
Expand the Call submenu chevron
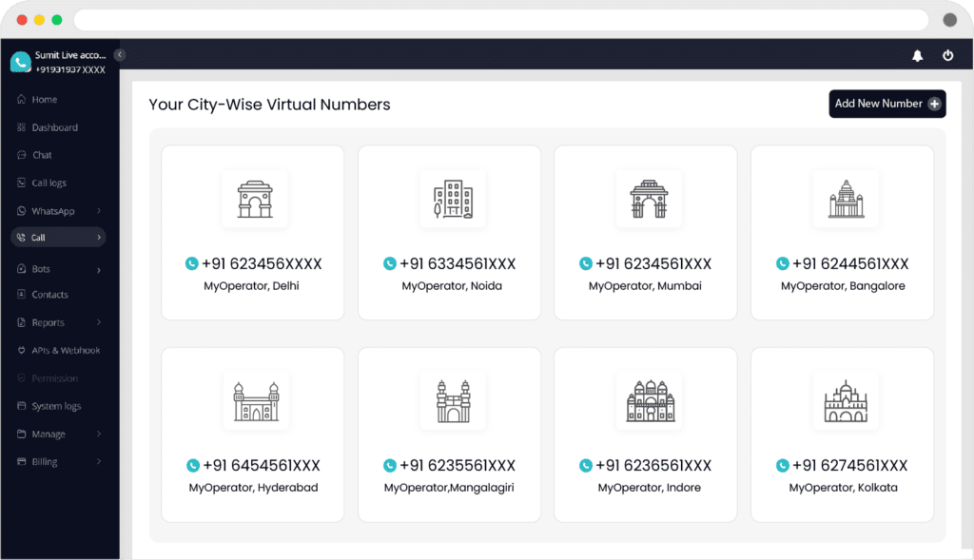[99, 237]
